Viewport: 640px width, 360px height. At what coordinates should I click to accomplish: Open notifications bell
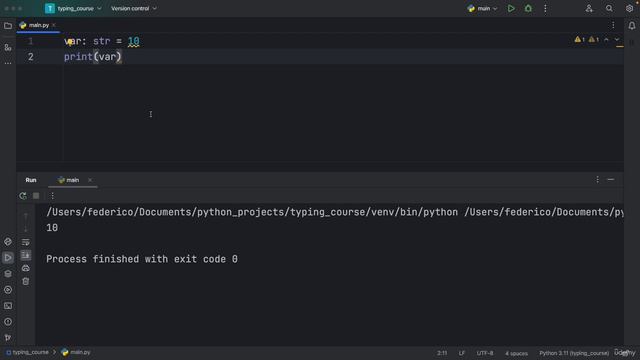[631, 26]
